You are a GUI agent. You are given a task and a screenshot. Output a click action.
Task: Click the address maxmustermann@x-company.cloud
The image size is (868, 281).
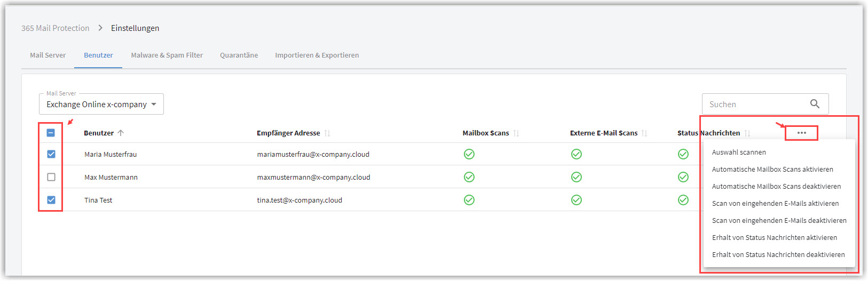coord(314,177)
